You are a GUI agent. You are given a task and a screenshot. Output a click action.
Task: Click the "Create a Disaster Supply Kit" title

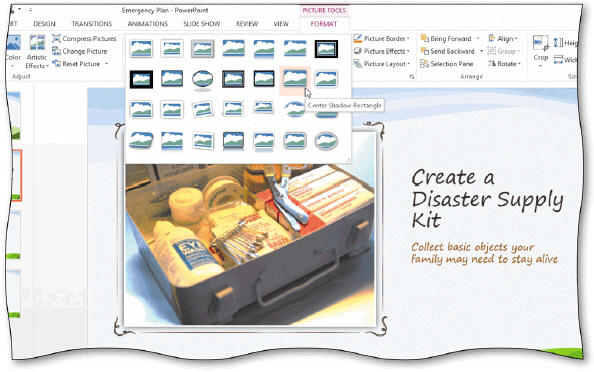pos(488,199)
